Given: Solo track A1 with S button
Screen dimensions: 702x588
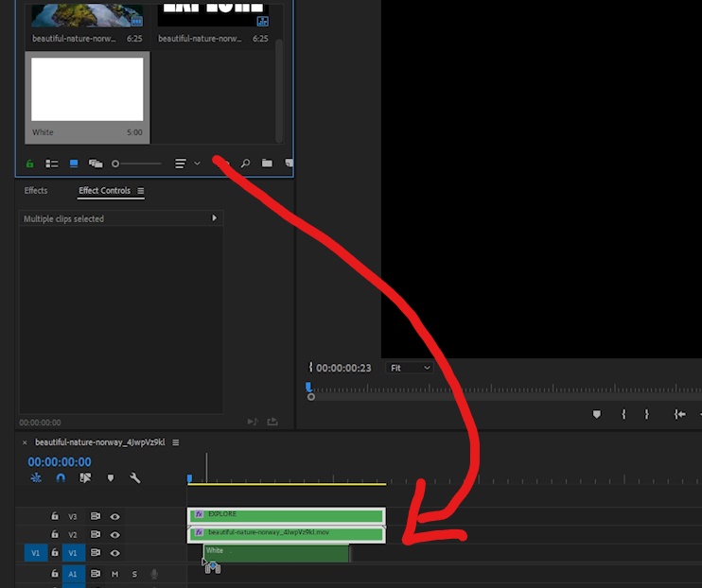Looking at the screenshot, I should pos(134,574).
